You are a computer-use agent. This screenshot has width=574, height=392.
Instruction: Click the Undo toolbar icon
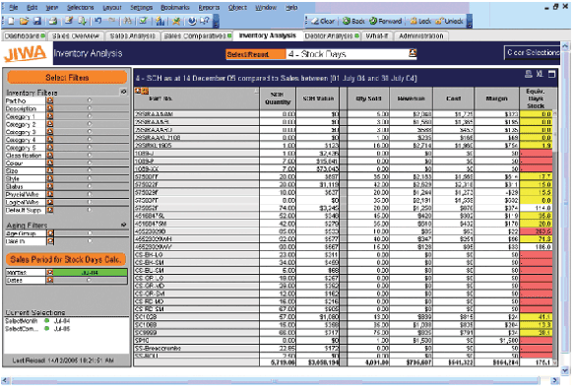click(x=97, y=21)
